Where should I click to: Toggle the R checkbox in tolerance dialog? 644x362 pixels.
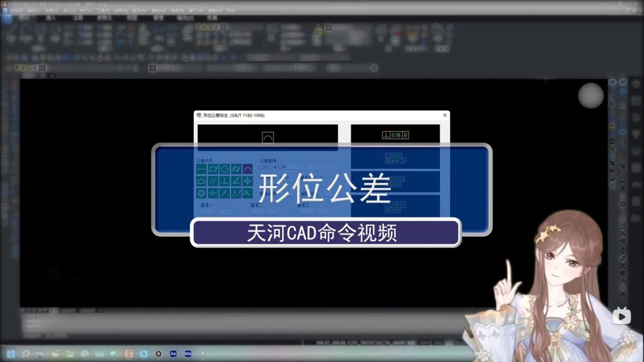pyautogui.click(x=280, y=167)
